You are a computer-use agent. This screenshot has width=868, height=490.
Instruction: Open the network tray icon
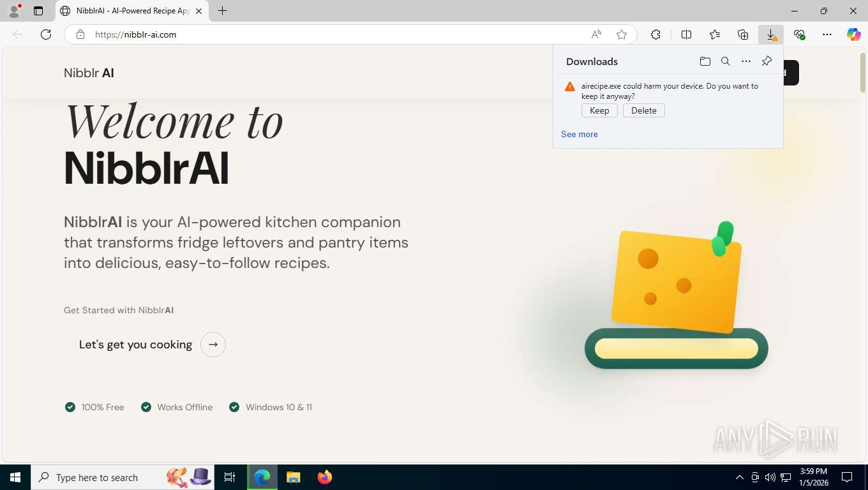786,477
